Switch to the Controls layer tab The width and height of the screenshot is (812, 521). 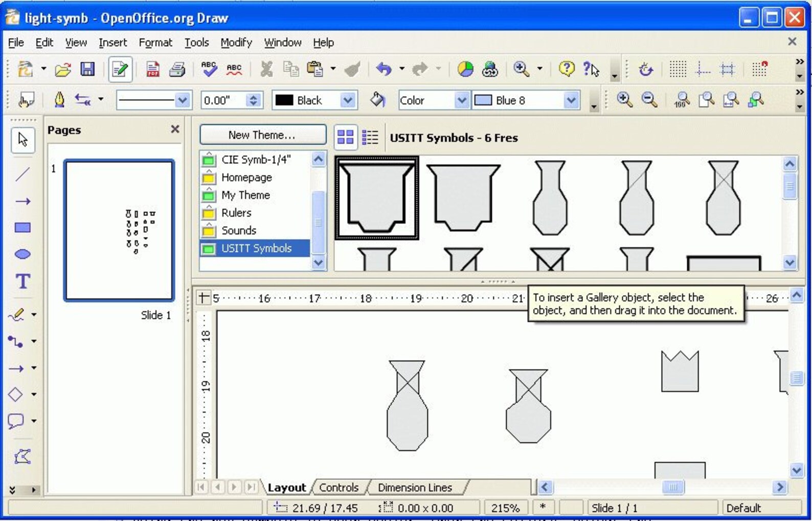pos(339,487)
